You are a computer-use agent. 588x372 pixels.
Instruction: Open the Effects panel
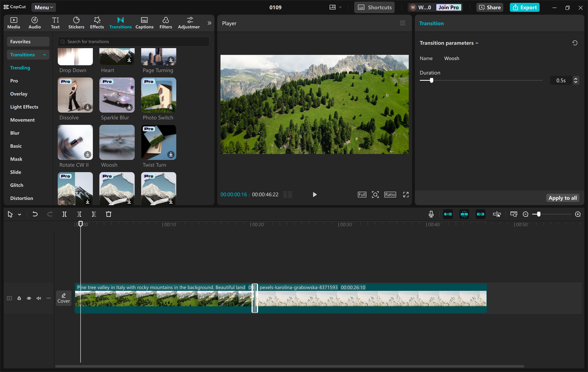coord(97,23)
